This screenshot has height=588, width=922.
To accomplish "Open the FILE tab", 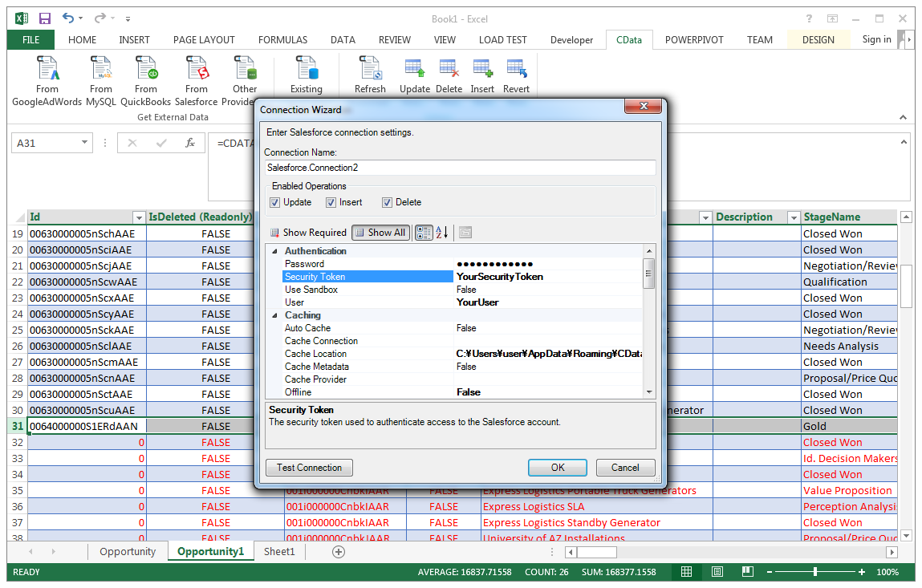I will tap(30, 40).
